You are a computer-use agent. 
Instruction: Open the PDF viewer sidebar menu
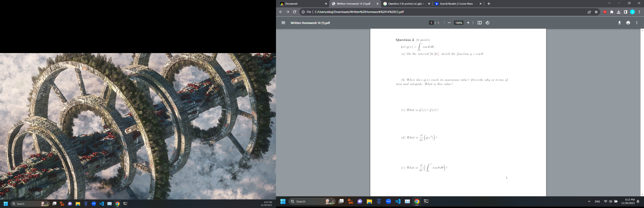point(283,23)
